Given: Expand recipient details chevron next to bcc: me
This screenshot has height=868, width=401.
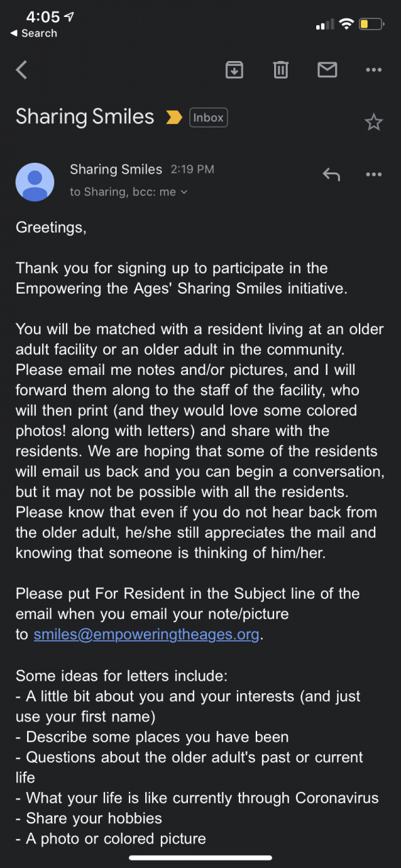Looking at the screenshot, I should [x=184, y=193].
